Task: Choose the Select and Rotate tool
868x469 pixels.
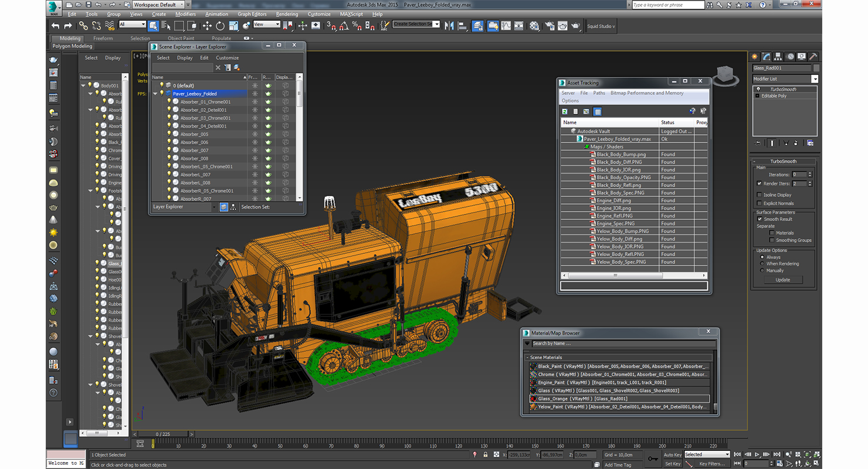Action: pos(221,25)
